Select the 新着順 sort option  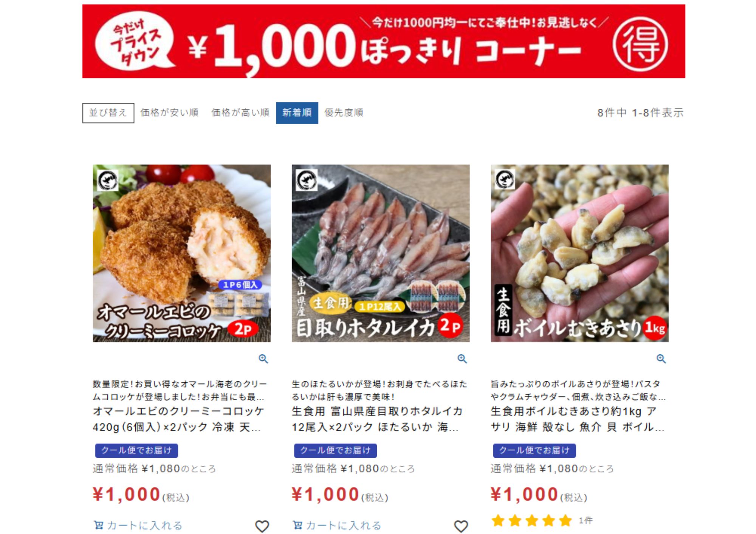point(297,113)
